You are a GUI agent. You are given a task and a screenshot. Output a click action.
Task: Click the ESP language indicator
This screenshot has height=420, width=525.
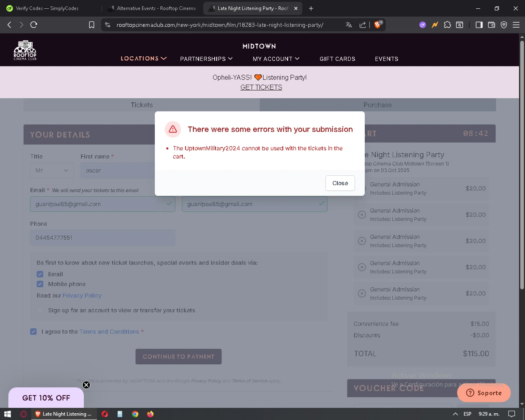click(467, 414)
